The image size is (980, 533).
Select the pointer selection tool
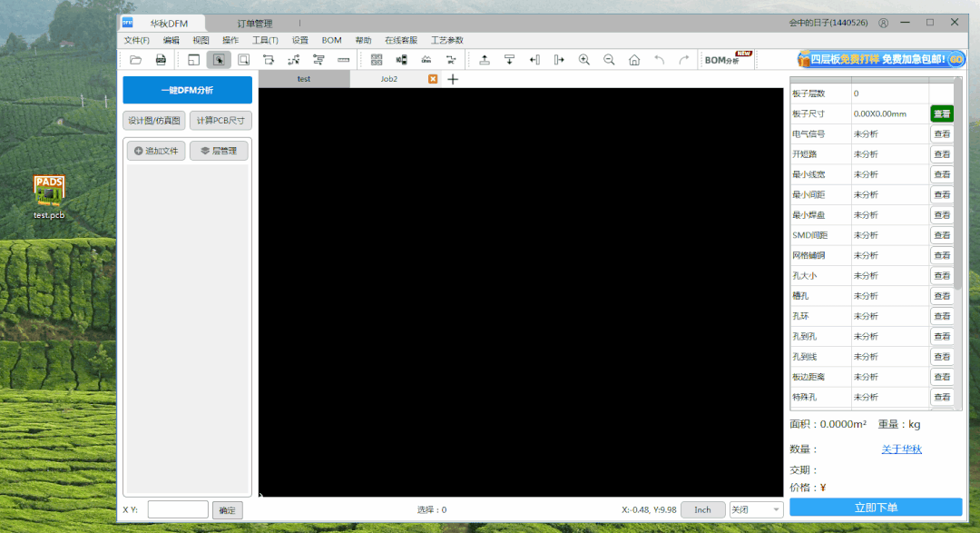point(219,60)
